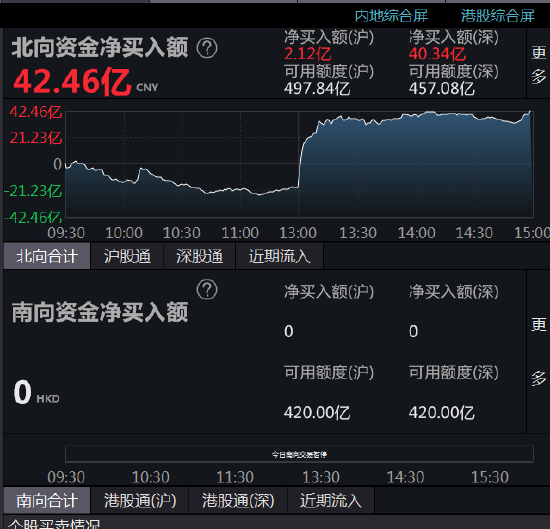Open help icon beside 北向资金净买入额

coord(207,48)
